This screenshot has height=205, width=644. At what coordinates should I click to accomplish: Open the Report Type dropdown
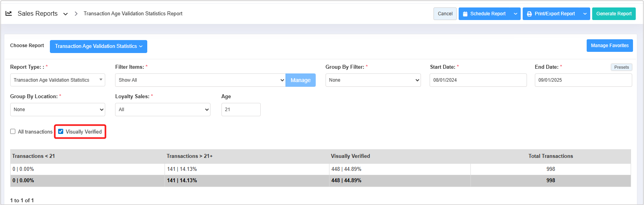pos(57,80)
